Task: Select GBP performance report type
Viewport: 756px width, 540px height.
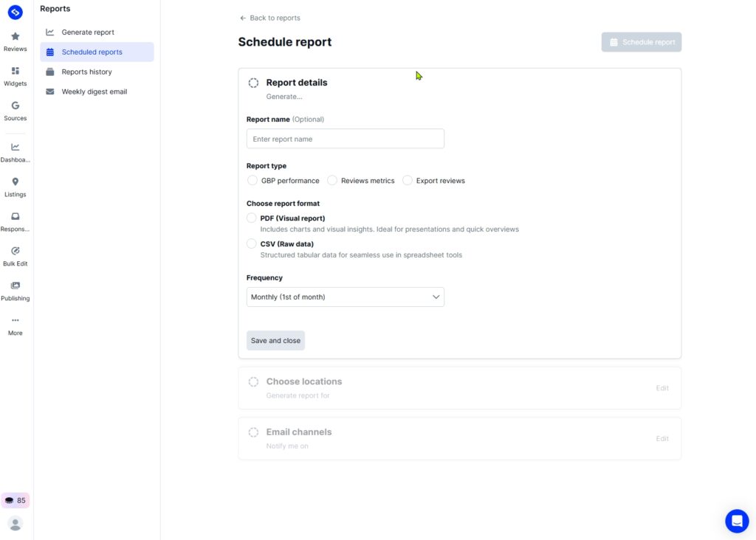Action: 252,181
